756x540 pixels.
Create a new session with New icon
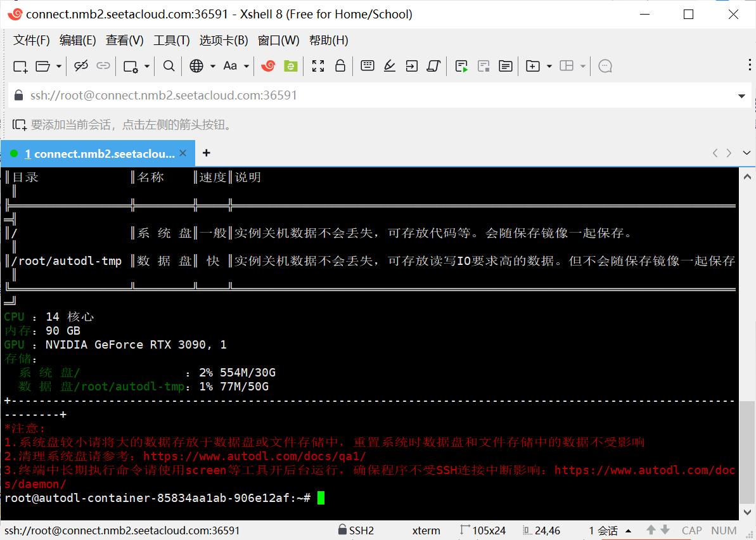(x=19, y=66)
